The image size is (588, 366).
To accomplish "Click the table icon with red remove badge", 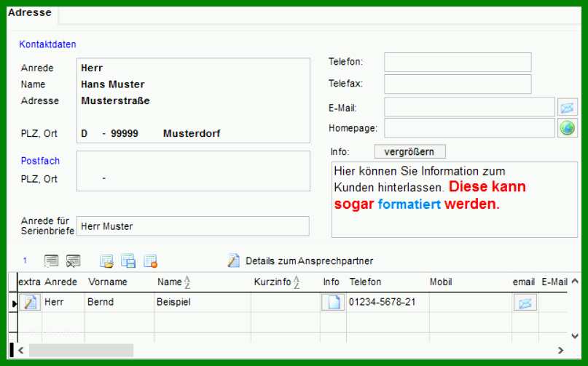I will point(150,260).
